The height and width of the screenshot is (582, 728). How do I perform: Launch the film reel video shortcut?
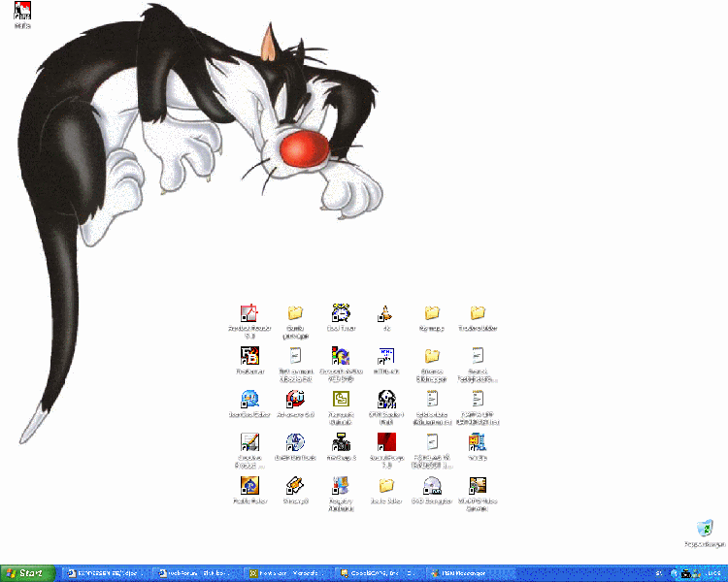(478, 485)
